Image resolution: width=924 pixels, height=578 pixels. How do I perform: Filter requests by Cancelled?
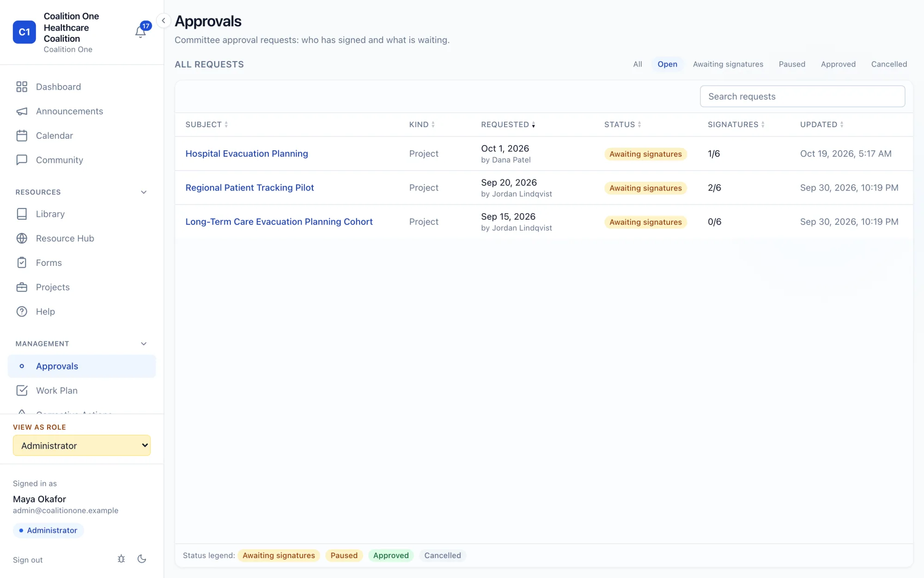(889, 64)
